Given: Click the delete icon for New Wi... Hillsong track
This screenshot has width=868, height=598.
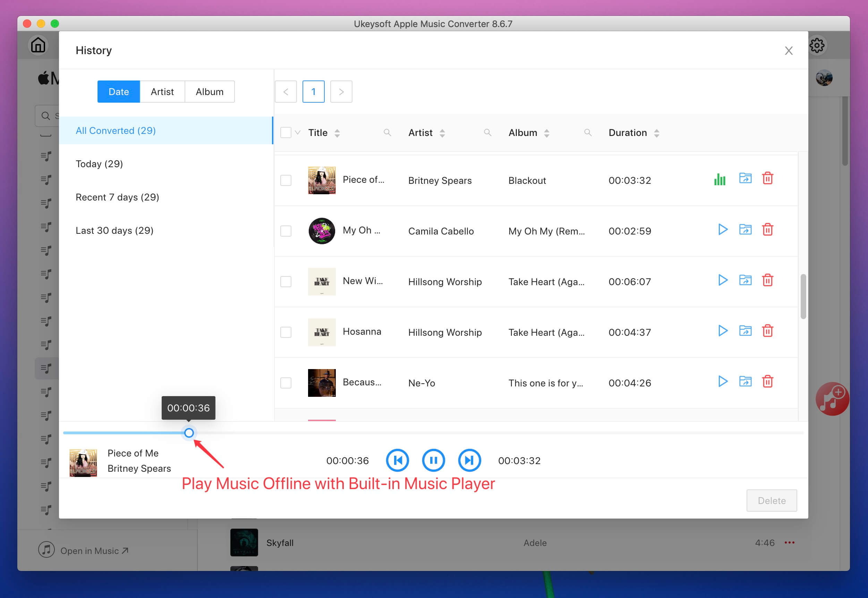Looking at the screenshot, I should coord(767,280).
